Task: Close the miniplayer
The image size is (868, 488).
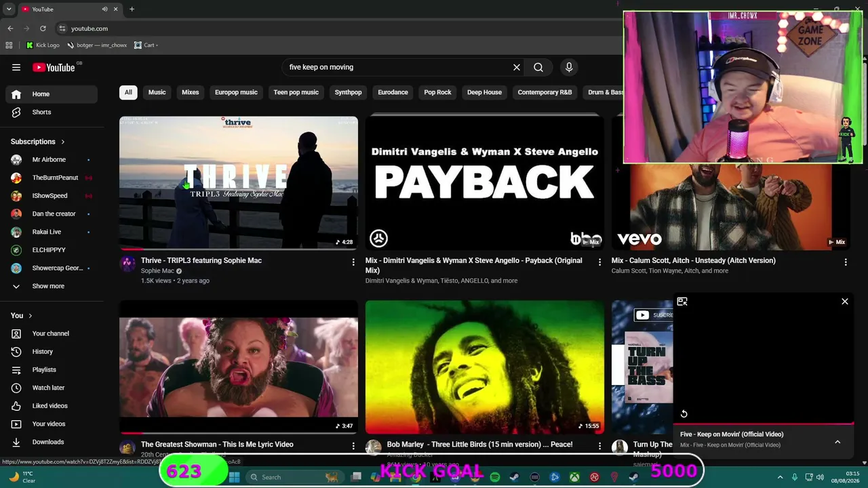Action: coord(845,302)
